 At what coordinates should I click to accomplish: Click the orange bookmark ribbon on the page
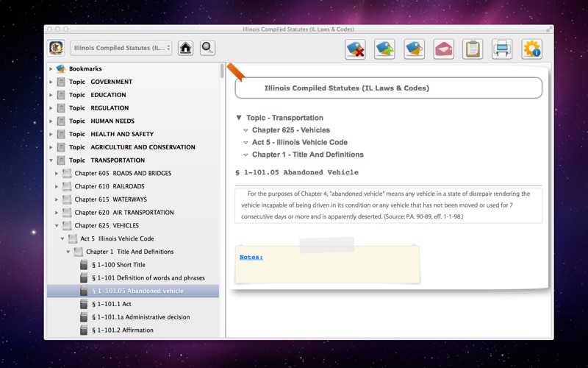236,71
